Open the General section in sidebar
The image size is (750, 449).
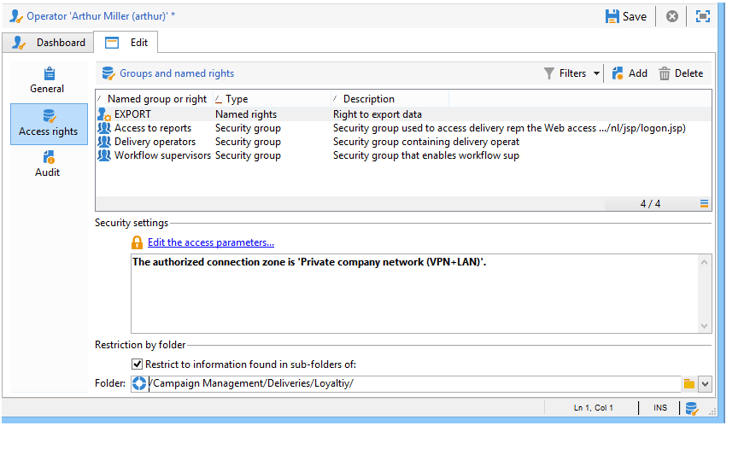47,80
